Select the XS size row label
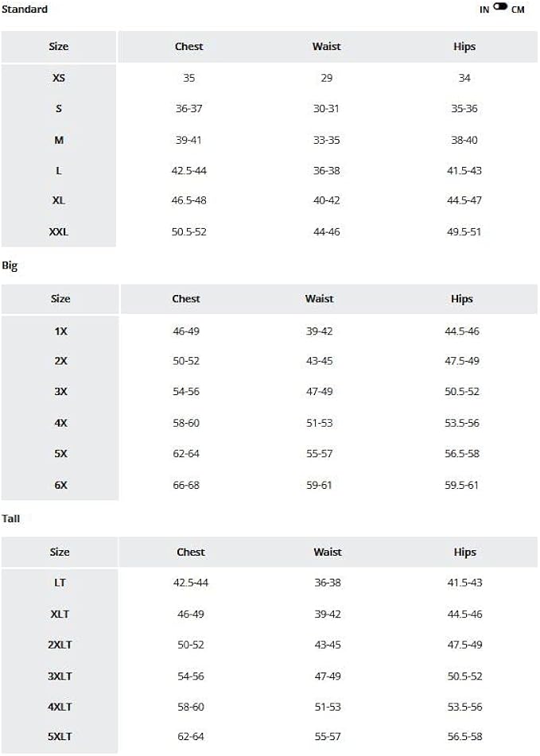 [x=59, y=78]
